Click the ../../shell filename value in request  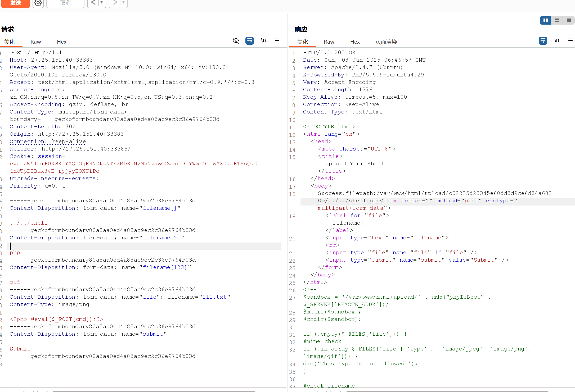[x=29, y=223]
